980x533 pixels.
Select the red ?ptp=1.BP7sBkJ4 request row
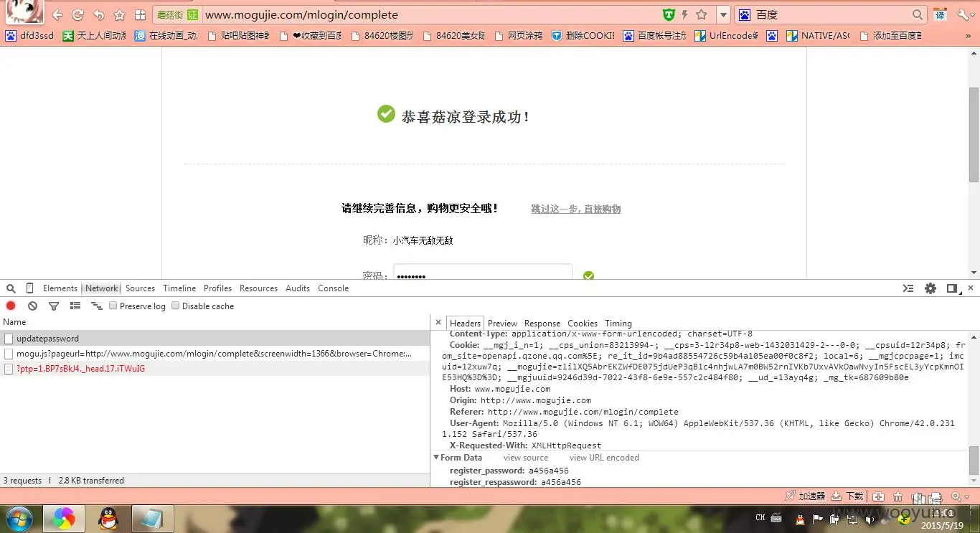click(215, 369)
